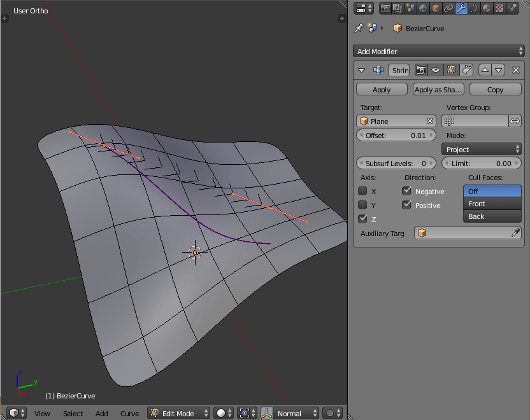This screenshot has height=420, width=530.
Task: Open the Curve menu
Action: (x=129, y=413)
